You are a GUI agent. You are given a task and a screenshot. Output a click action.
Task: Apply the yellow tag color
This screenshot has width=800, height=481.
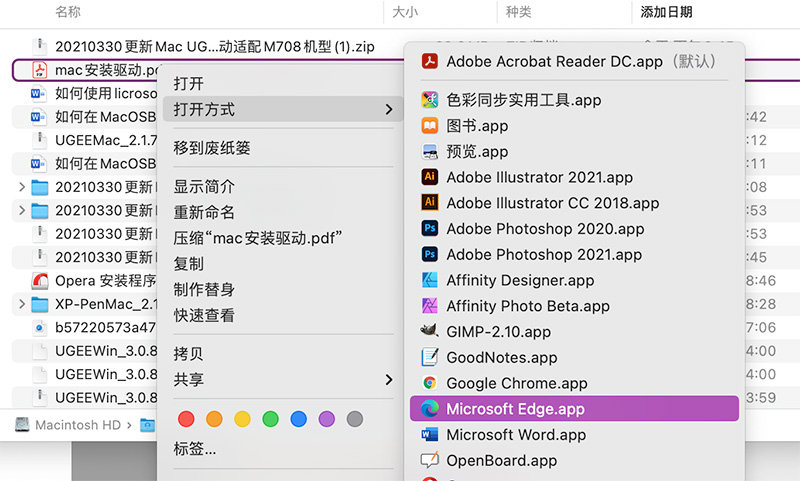pos(242,419)
